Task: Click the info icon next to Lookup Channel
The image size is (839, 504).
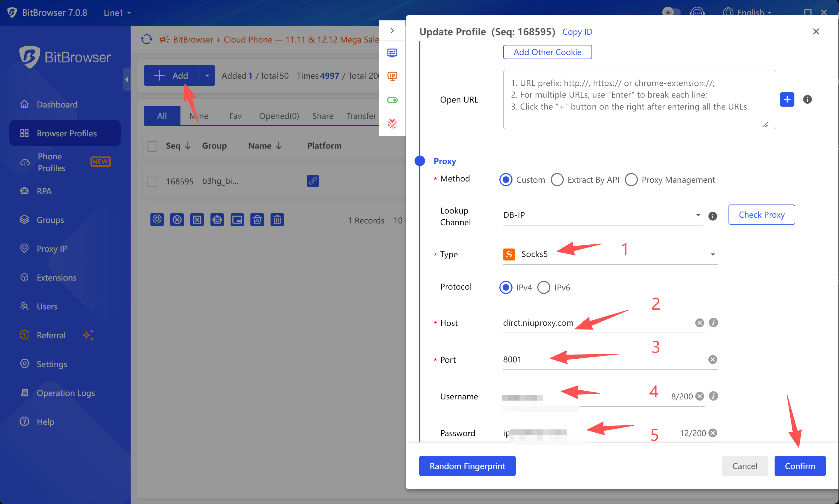Action: coord(712,216)
